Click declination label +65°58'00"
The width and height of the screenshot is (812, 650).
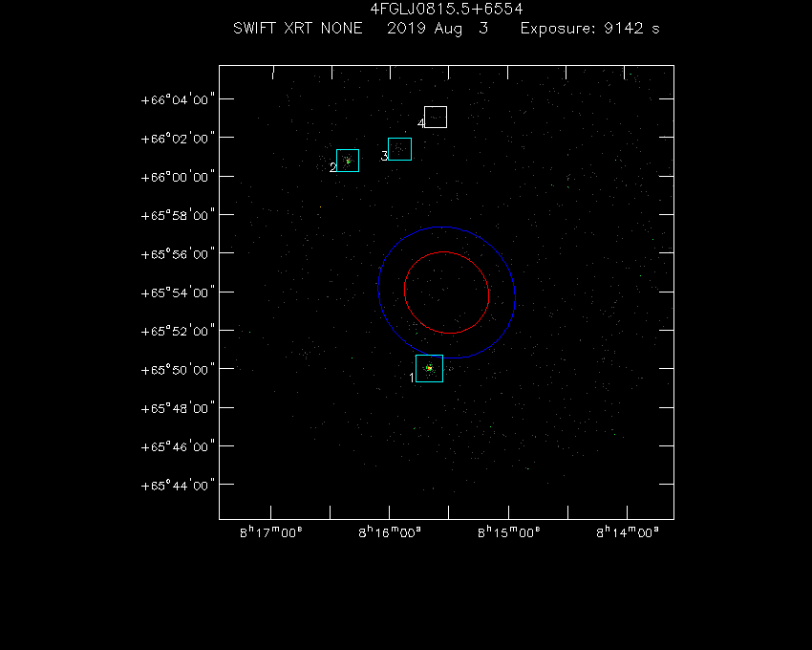tap(178, 215)
